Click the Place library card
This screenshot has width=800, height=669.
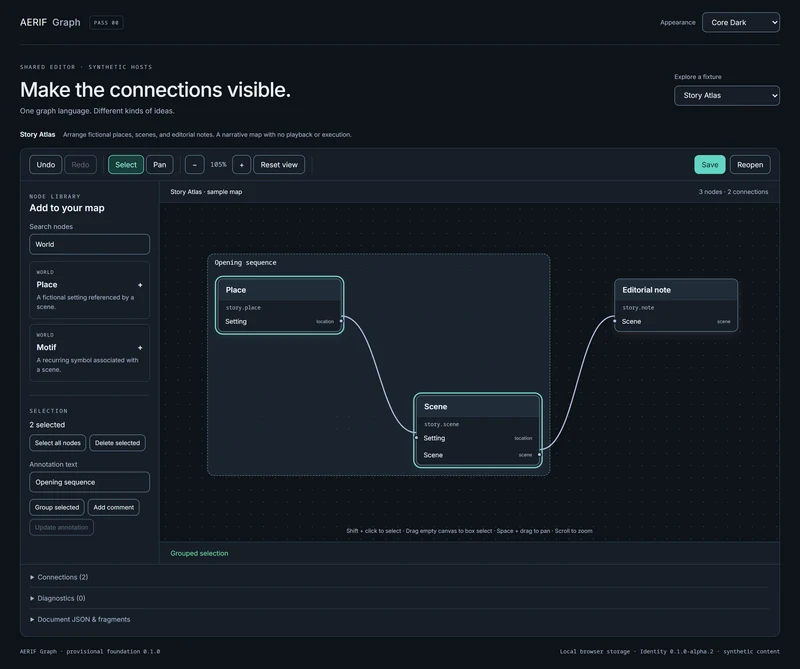coord(89,290)
